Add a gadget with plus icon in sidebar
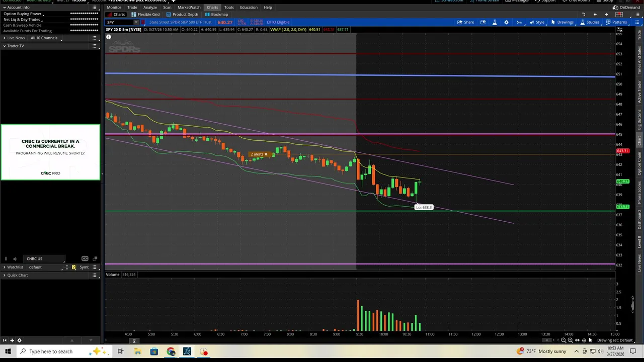Viewport: 644px width, 362px height. pyautogui.click(x=12, y=340)
